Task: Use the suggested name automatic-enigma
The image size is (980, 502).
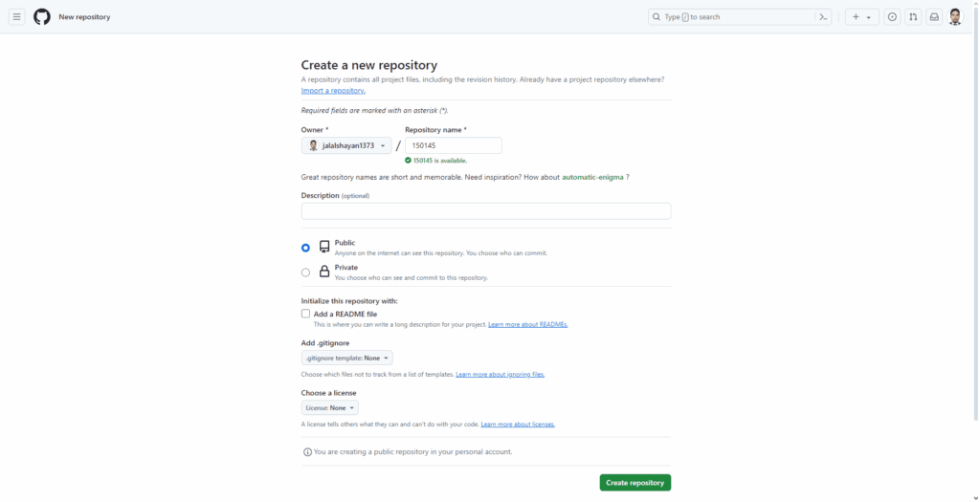Action: pyautogui.click(x=592, y=177)
